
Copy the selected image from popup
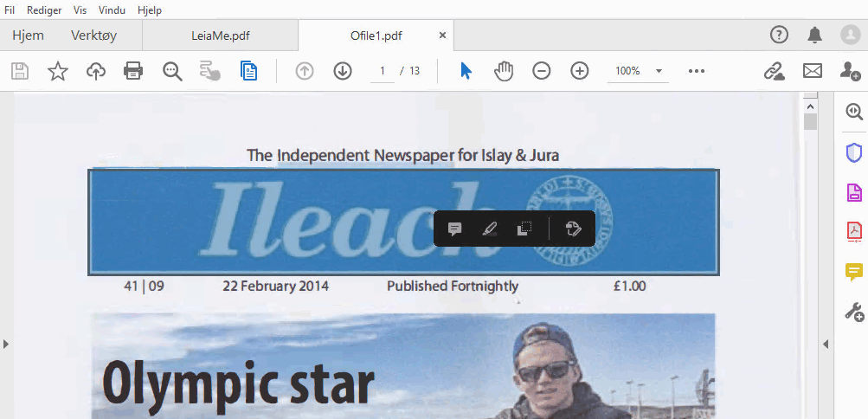coord(524,229)
